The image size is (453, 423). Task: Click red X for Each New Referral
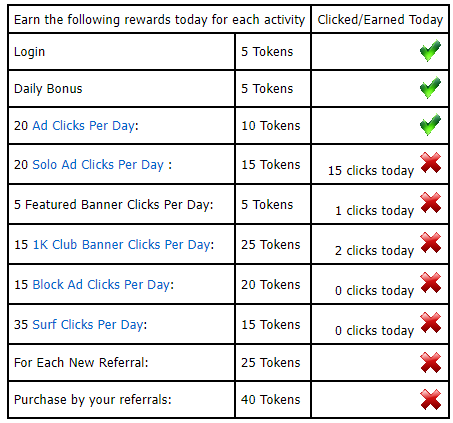(431, 363)
